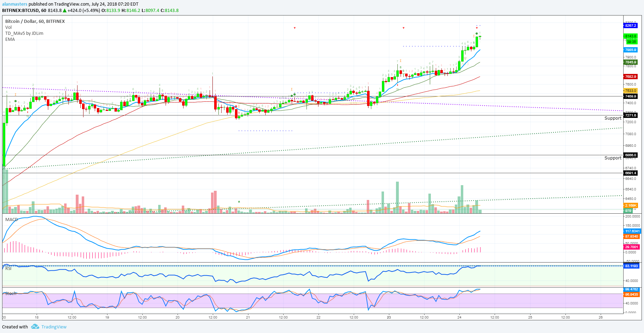Select the 'TD_MAv5 by JDLim' indicator label
The width and height of the screenshot is (644, 333).
(x=24, y=33)
